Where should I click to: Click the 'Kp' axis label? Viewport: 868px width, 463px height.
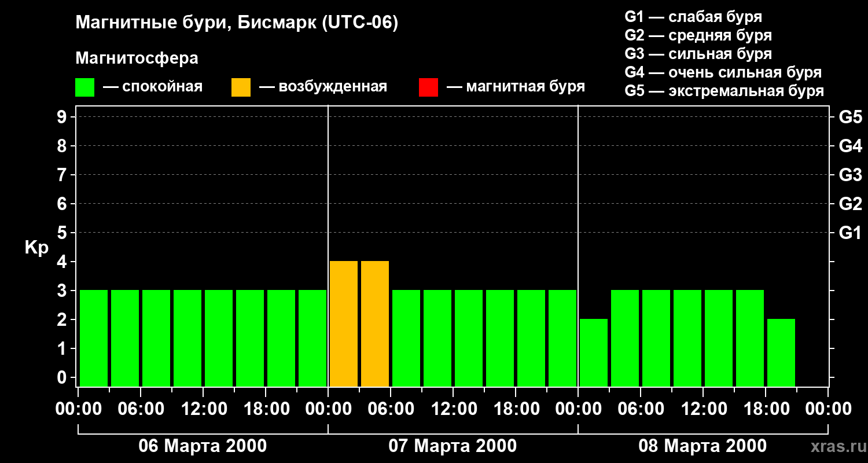point(36,248)
